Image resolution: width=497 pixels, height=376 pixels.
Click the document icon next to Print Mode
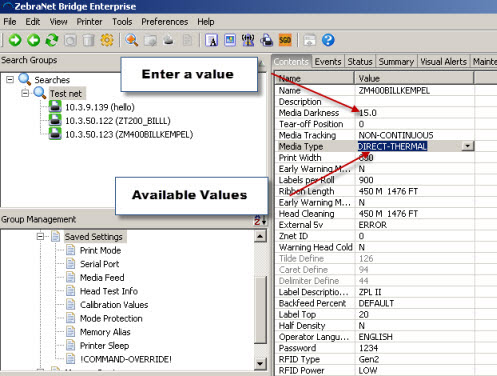70,250
